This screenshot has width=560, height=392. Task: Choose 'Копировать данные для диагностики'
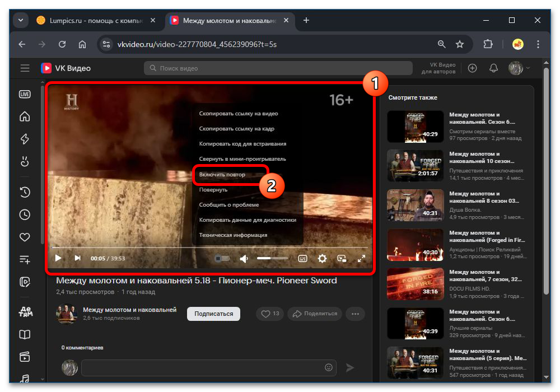248,220
